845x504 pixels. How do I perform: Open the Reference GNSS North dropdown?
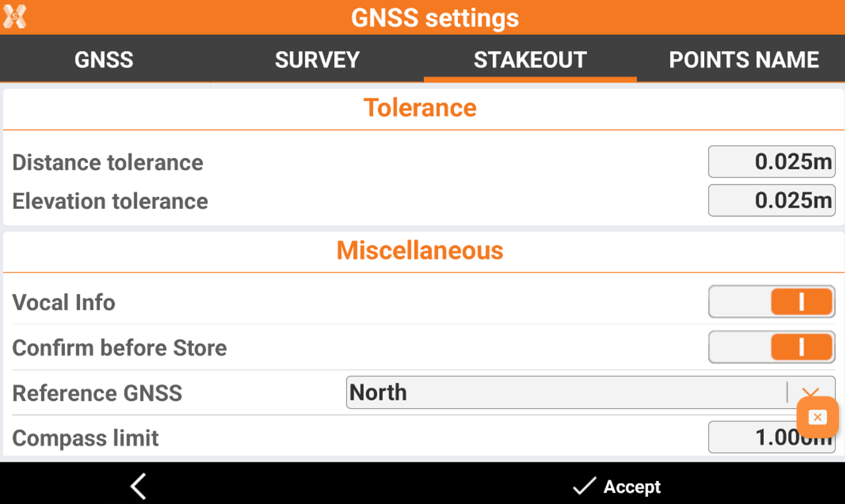(566, 393)
